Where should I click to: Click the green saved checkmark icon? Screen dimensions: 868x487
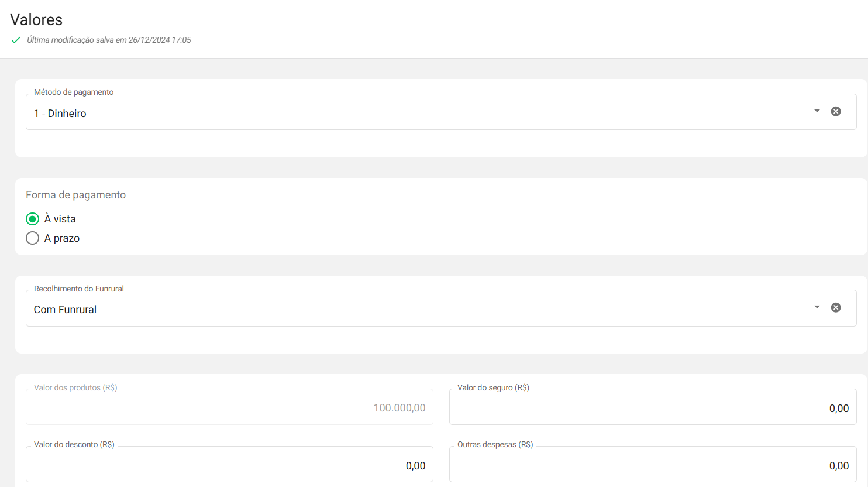pyautogui.click(x=16, y=40)
